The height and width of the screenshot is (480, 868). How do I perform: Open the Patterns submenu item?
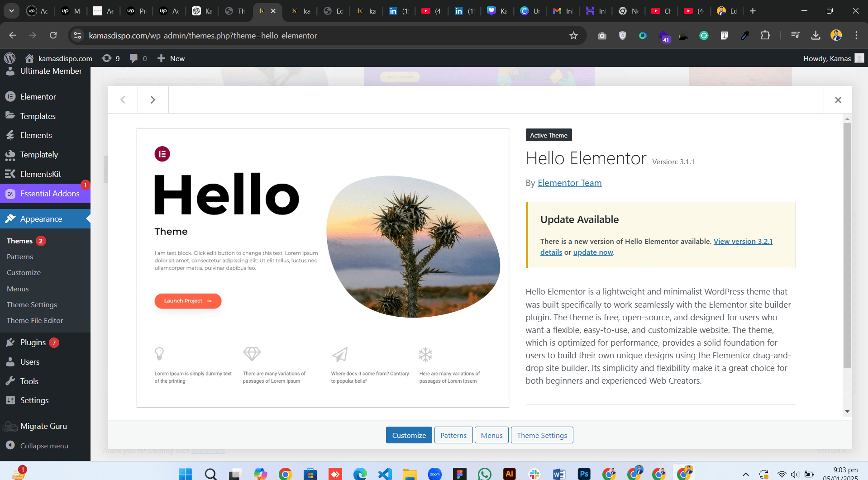(20, 257)
